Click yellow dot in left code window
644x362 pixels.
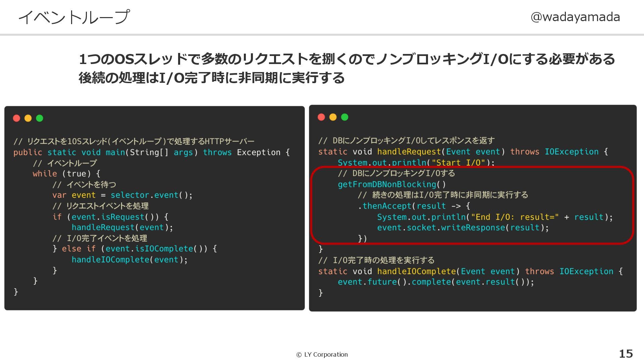28,118
